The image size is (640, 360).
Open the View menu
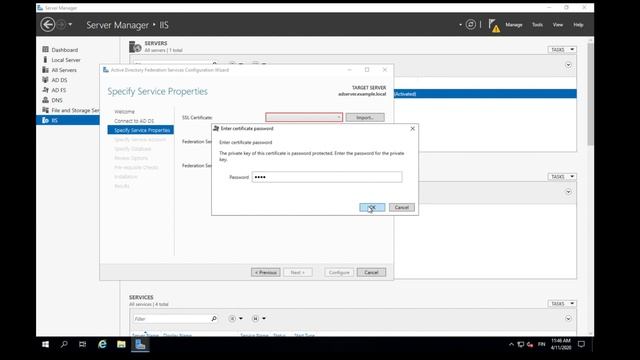tap(558, 25)
